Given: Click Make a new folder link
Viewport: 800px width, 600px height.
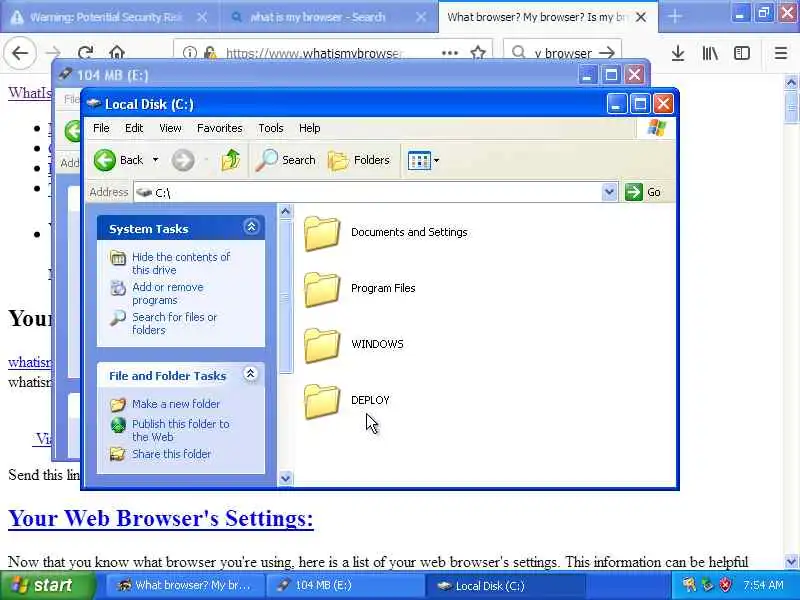Looking at the screenshot, I should (x=176, y=404).
